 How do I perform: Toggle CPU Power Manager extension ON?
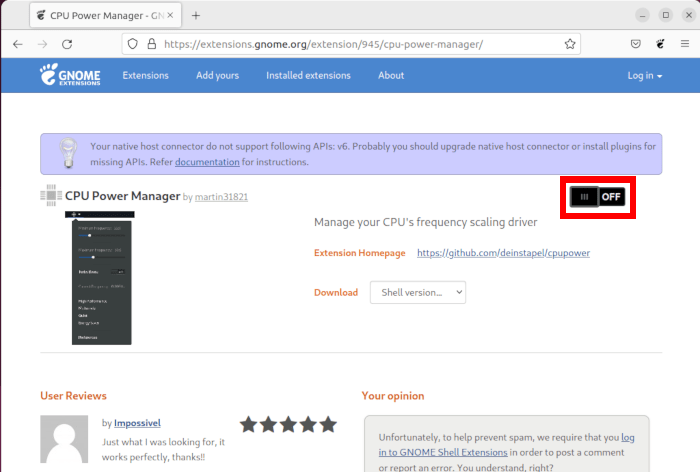click(597, 197)
